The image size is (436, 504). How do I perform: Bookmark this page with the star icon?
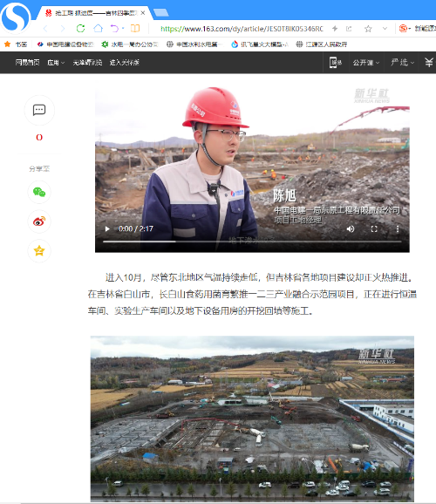pyautogui.click(x=368, y=29)
